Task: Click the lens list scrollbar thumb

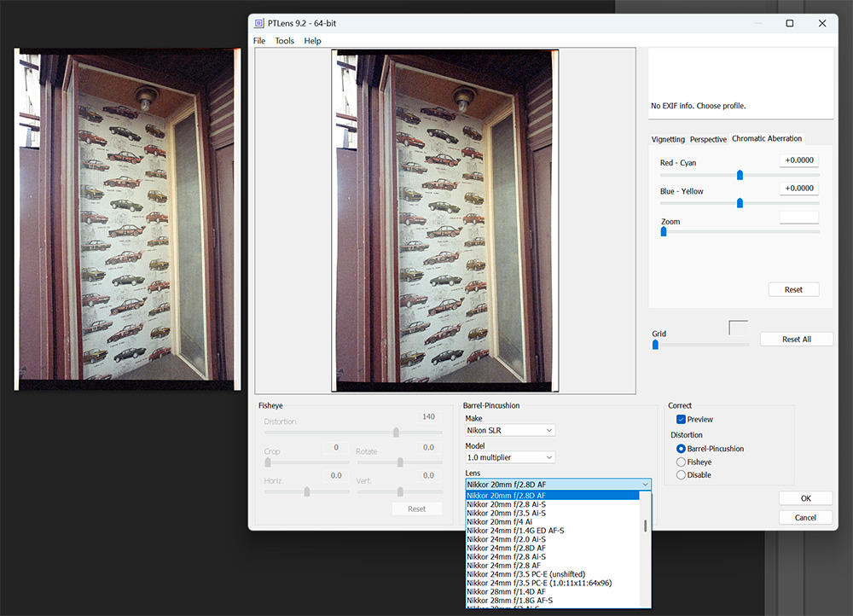Action: coord(645,526)
